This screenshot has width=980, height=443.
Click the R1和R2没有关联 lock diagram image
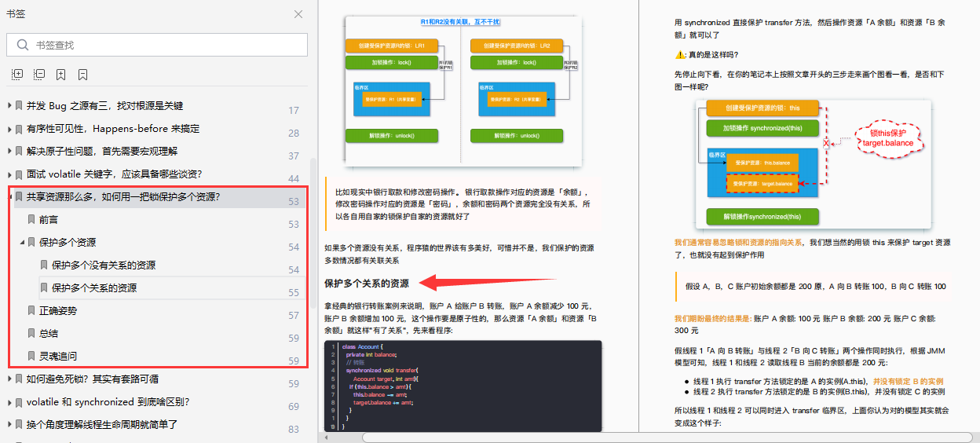pyautogui.click(x=463, y=90)
